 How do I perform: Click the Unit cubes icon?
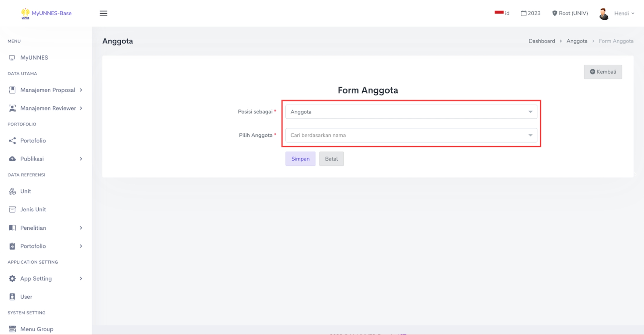(12, 191)
